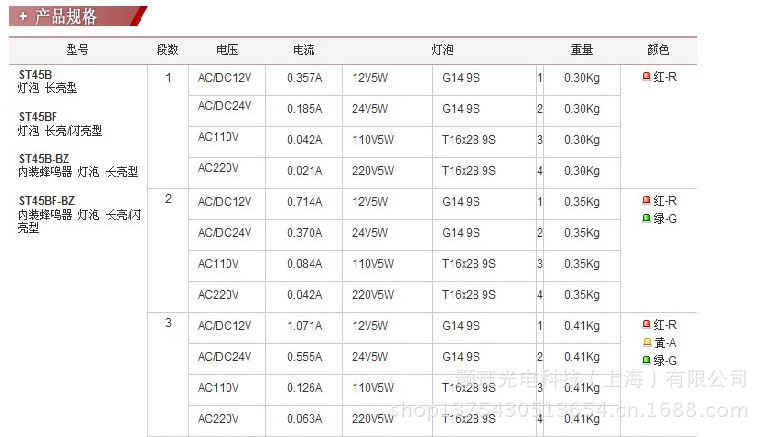This screenshot has width=769, height=437.
Task: Click the green lamp icon in segment 2
Action: pos(646,218)
